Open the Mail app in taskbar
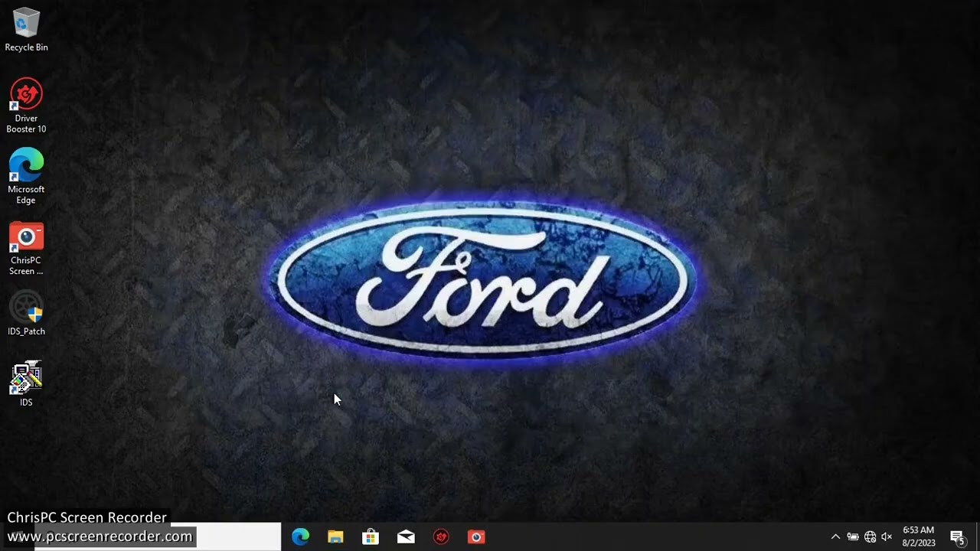Viewport: 980px width, 551px height. pos(406,537)
